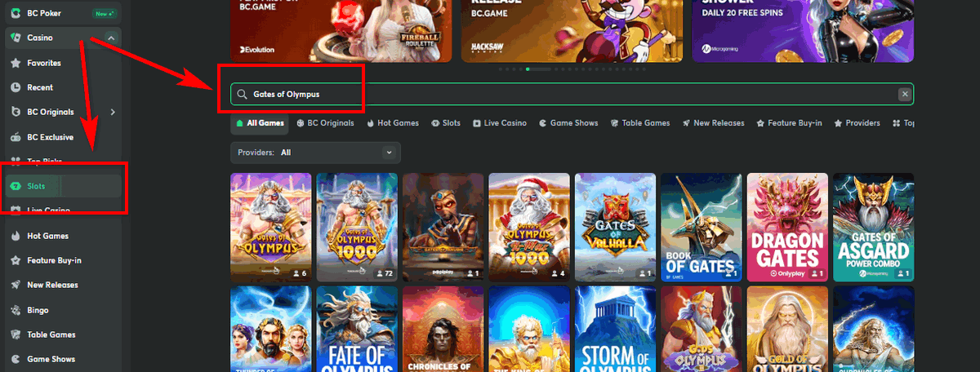Open the Popiplay game thumbnail

443,227
